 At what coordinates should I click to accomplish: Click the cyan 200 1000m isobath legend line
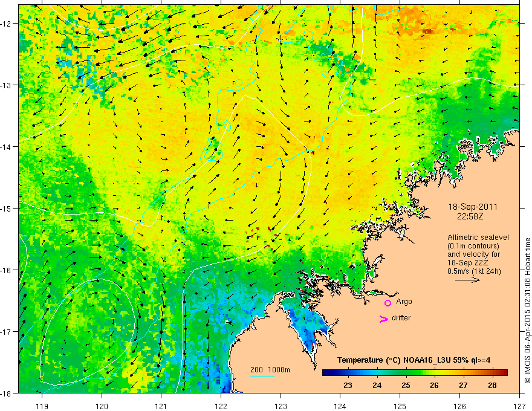(262, 376)
